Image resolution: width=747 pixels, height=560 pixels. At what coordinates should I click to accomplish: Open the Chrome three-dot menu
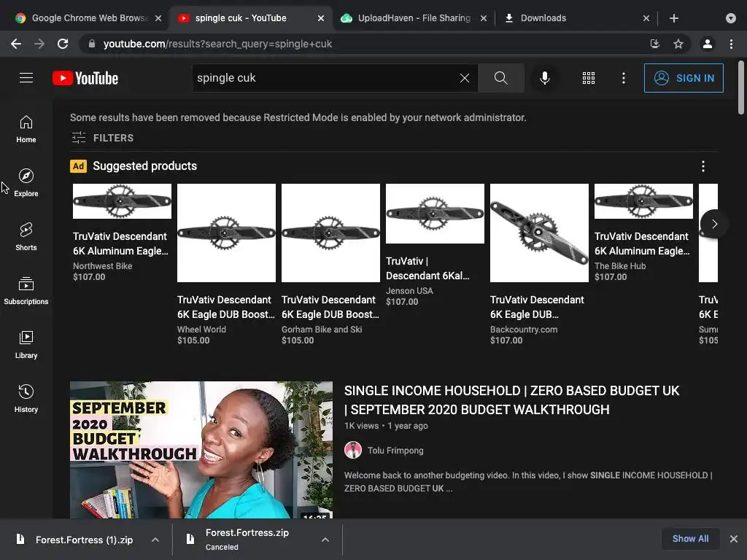[731, 44]
